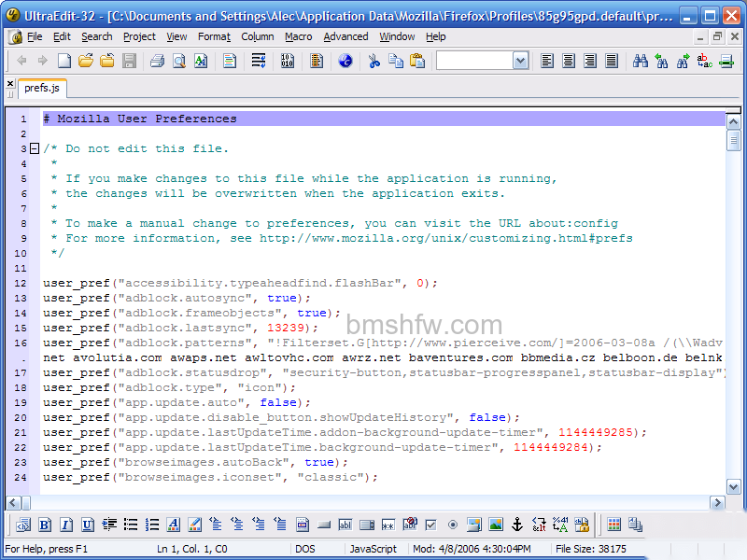The height and width of the screenshot is (560, 747).
Task: Open the Column menu
Action: coord(258,36)
